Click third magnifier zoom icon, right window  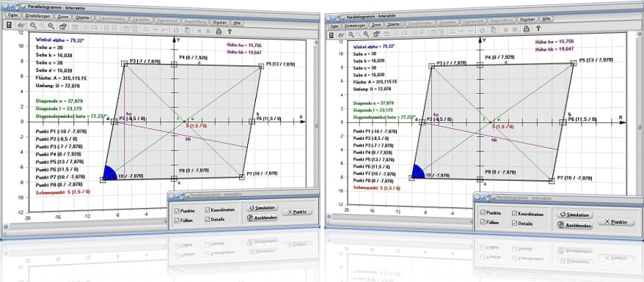(x=367, y=34)
